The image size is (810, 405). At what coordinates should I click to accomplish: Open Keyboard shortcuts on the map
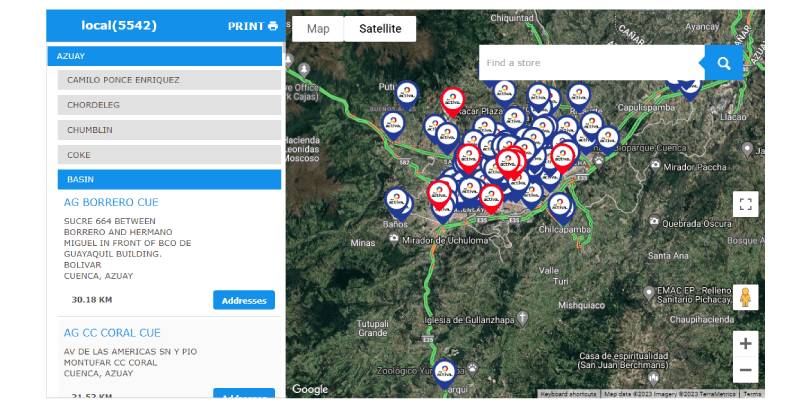[x=569, y=394]
